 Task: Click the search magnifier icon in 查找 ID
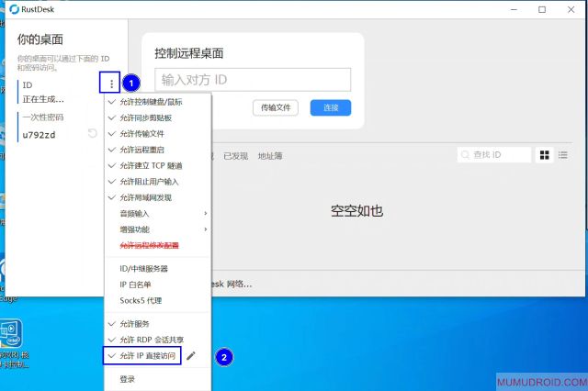click(465, 155)
